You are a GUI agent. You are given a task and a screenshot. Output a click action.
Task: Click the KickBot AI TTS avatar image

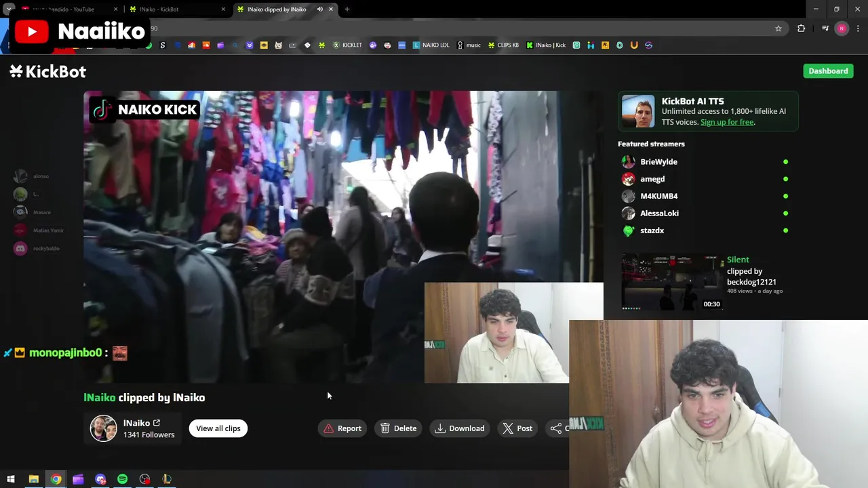(x=638, y=112)
